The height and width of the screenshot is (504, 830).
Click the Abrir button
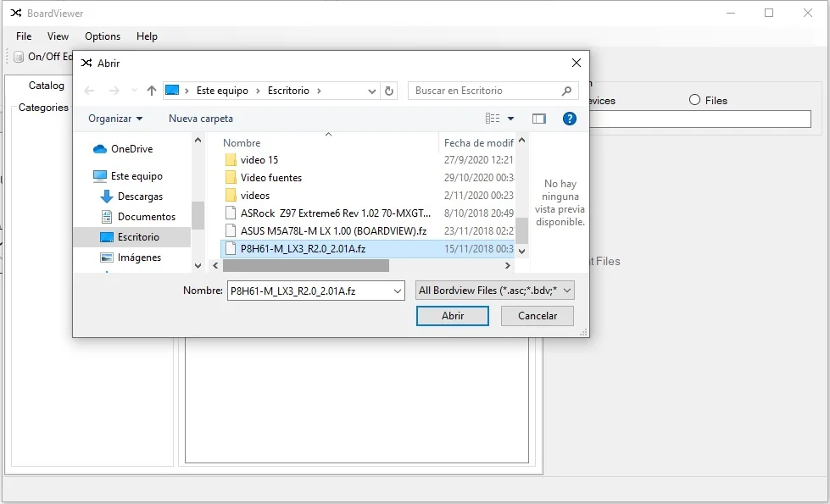453,316
